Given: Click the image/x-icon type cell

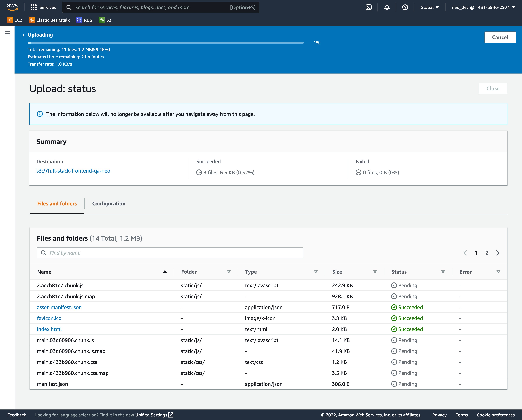Looking at the screenshot, I should (x=260, y=318).
